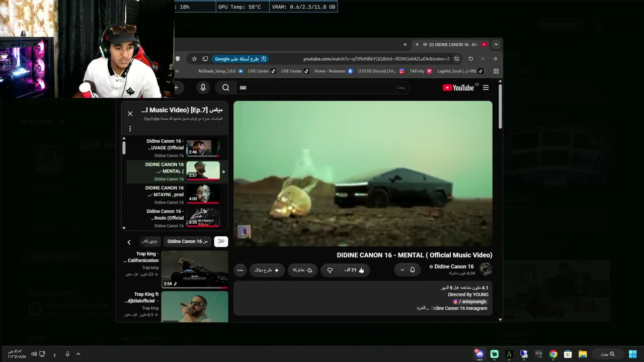The image size is (644, 362).
Task: Open Google Chrome from the taskbar
Action: pos(553,354)
